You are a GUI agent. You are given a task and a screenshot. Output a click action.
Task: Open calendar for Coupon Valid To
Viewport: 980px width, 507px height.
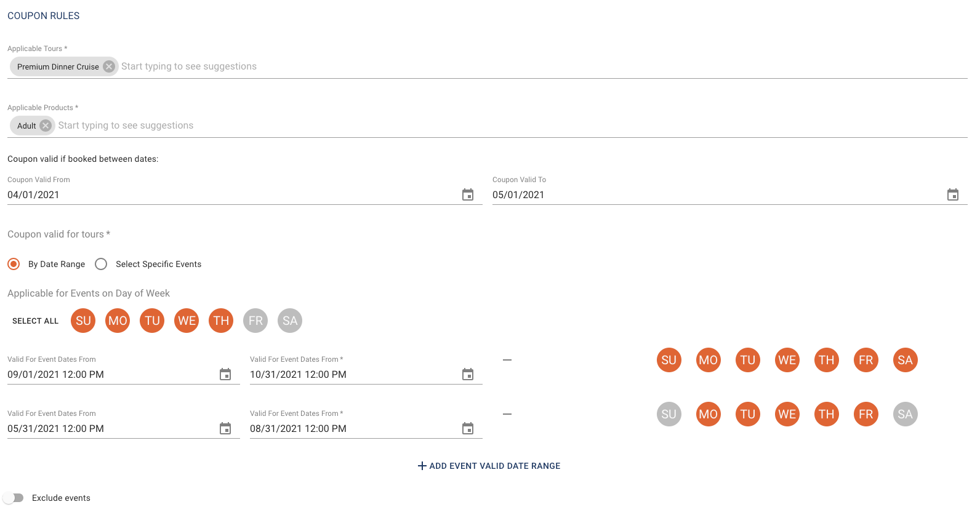pos(952,194)
